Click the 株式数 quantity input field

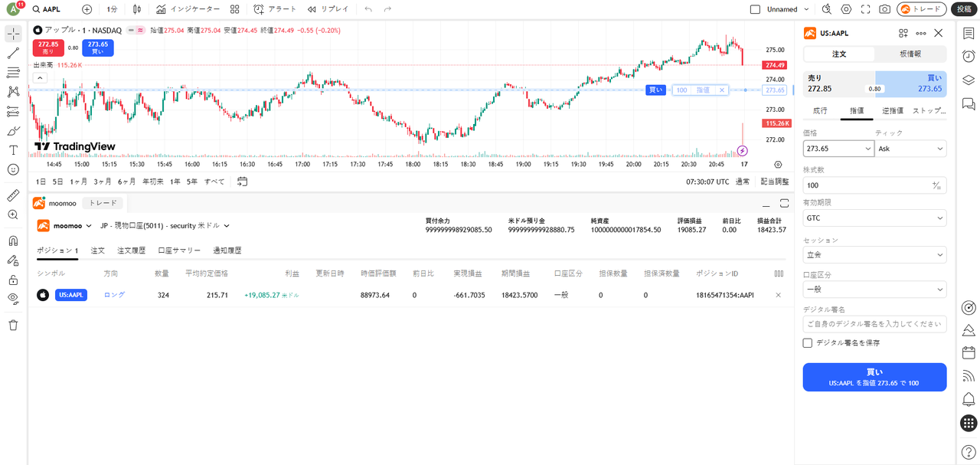coord(865,185)
